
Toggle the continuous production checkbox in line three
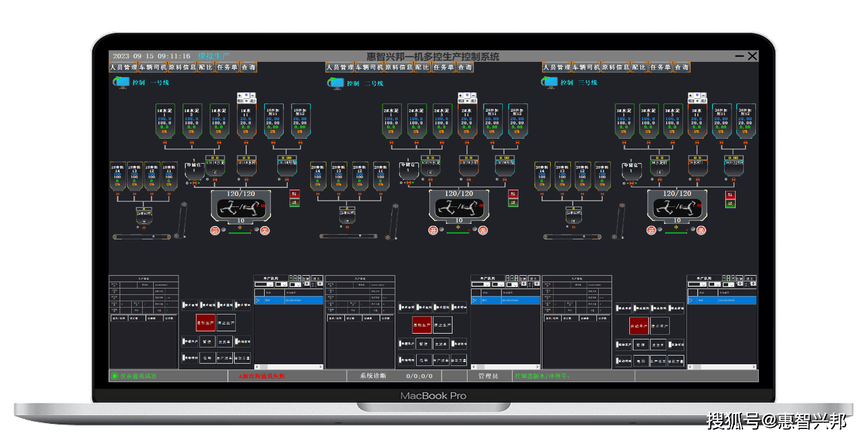618,345
